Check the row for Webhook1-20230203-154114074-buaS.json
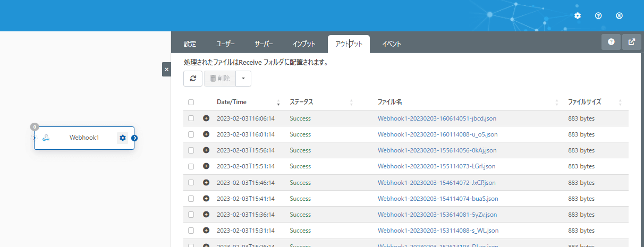Screen dimensions: 644x247 pyautogui.click(x=191, y=199)
